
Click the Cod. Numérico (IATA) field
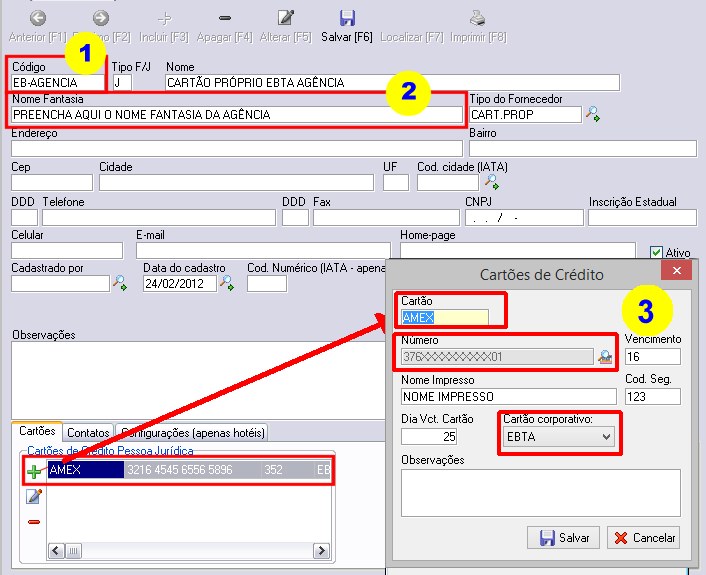(x=267, y=284)
